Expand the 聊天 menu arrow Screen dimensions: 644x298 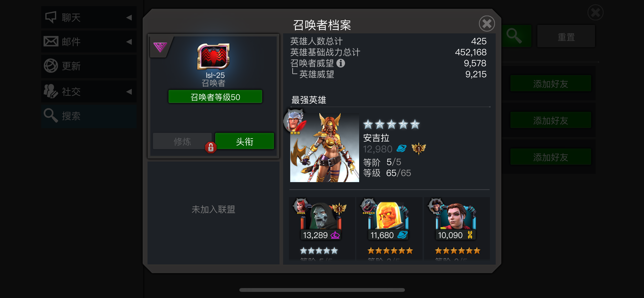pyautogui.click(x=129, y=18)
